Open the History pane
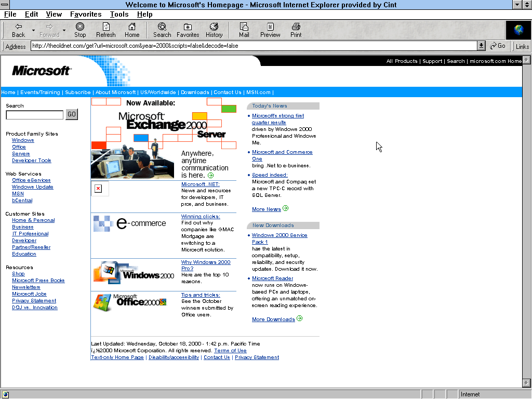532x399 pixels. point(214,30)
